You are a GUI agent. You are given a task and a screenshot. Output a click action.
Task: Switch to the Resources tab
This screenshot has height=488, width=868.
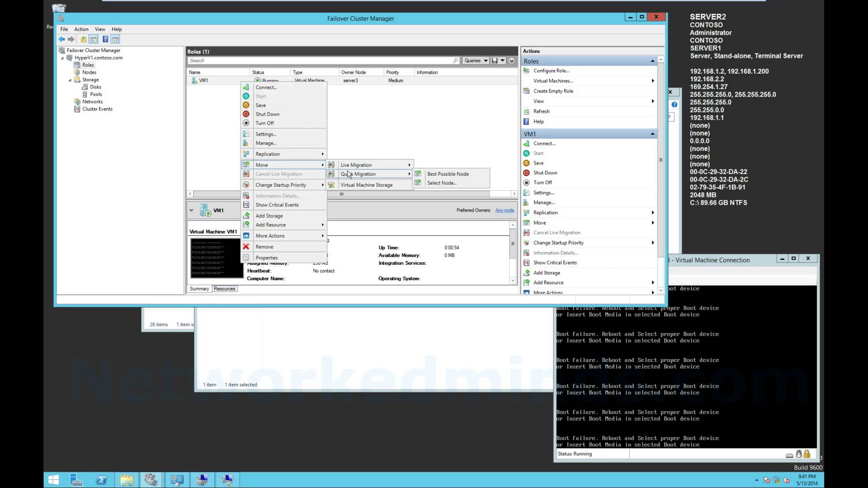click(x=225, y=289)
